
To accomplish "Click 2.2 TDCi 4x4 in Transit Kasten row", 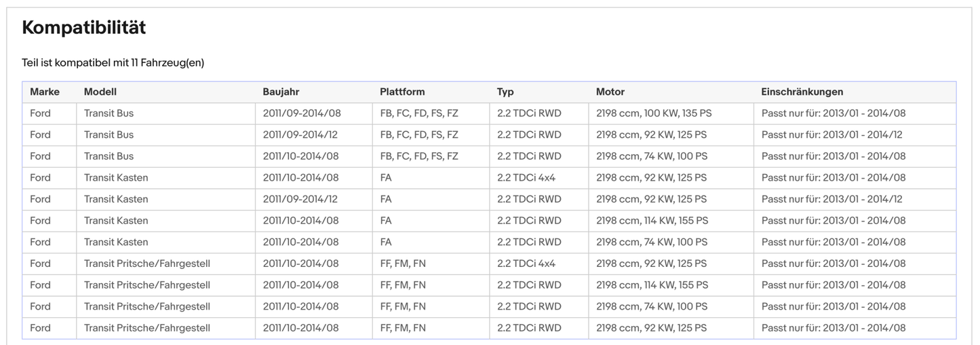I will (526, 178).
